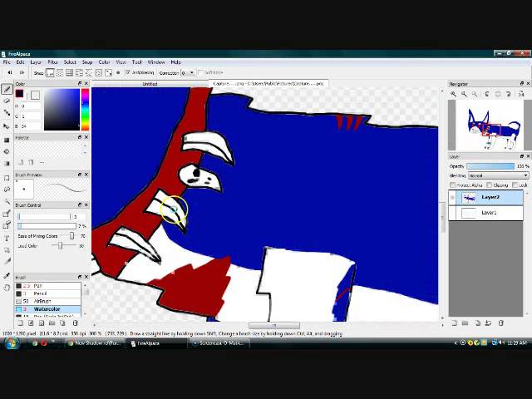Select the Hand tool

[x=7, y=288]
